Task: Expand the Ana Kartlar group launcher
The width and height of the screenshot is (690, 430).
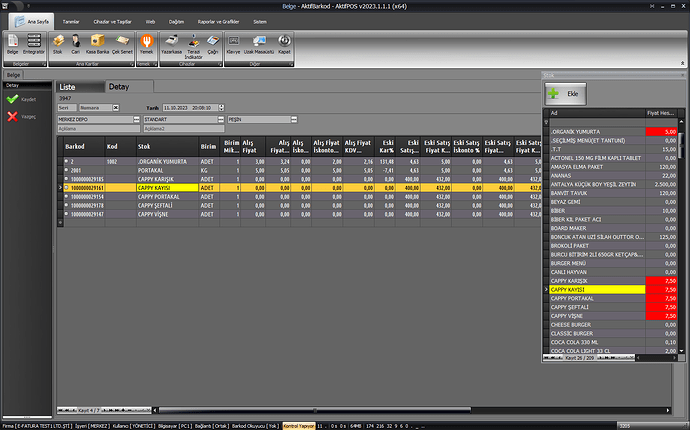Action: pyautogui.click(x=132, y=64)
